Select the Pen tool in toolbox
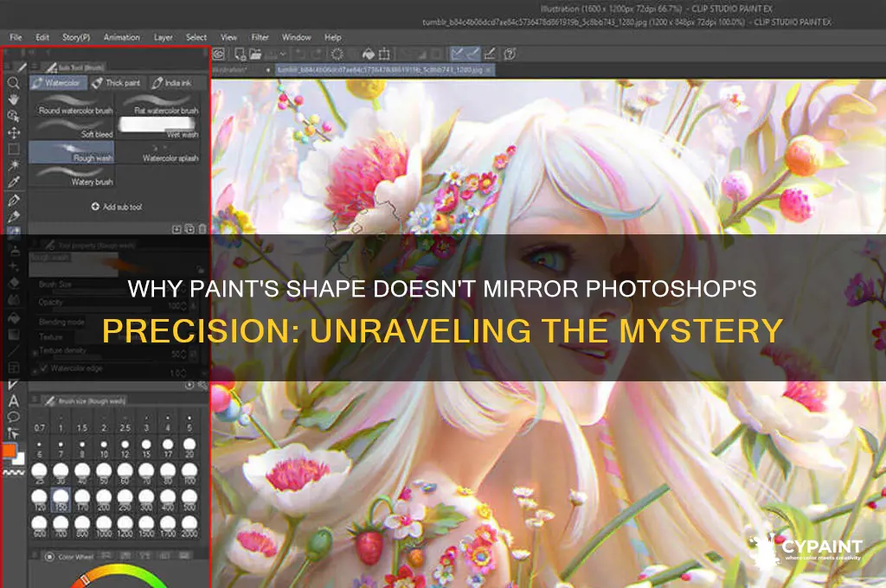Viewport: 886px width, 588px height. pyautogui.click(x=14, y=200)
